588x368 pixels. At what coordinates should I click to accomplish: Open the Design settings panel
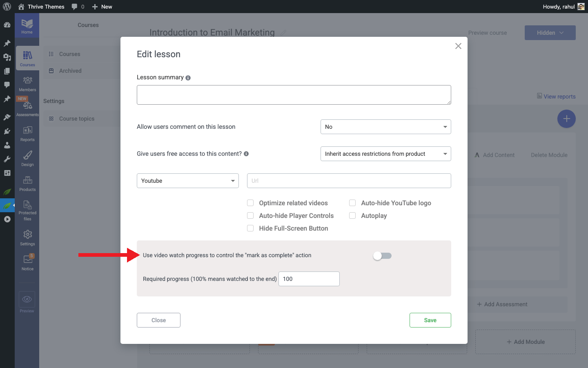coord(27,158)
